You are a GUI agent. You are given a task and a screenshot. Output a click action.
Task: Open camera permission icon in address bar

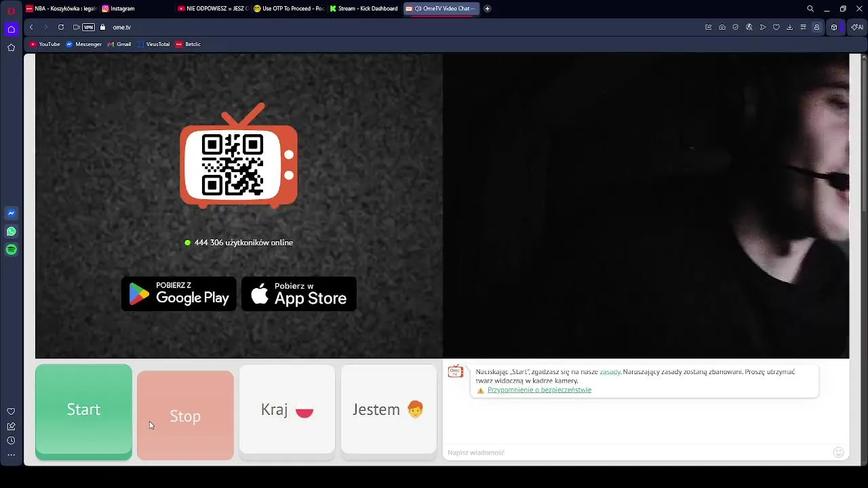(76, 27)
